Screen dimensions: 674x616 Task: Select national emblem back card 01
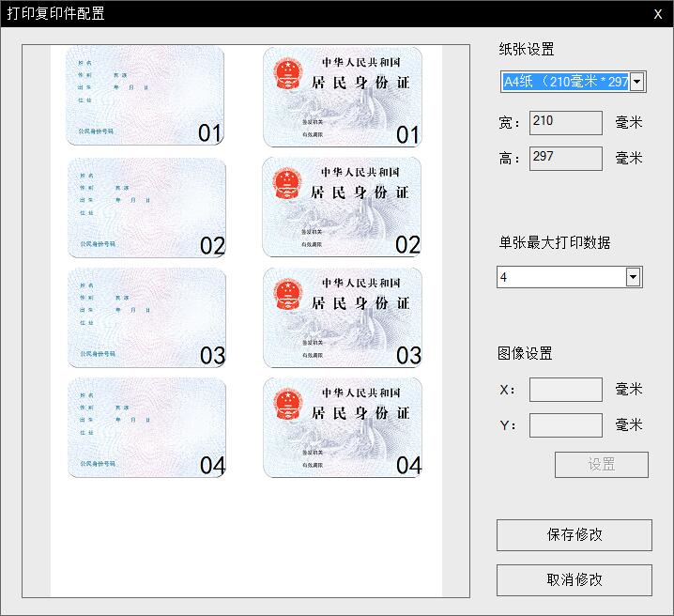coord(343,97)
